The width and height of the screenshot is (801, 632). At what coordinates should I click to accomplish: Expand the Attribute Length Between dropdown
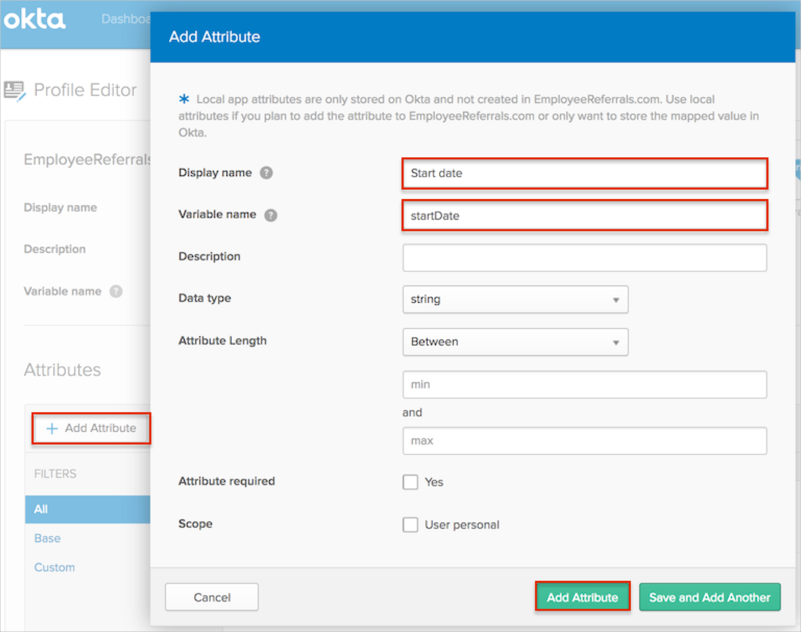515,341
